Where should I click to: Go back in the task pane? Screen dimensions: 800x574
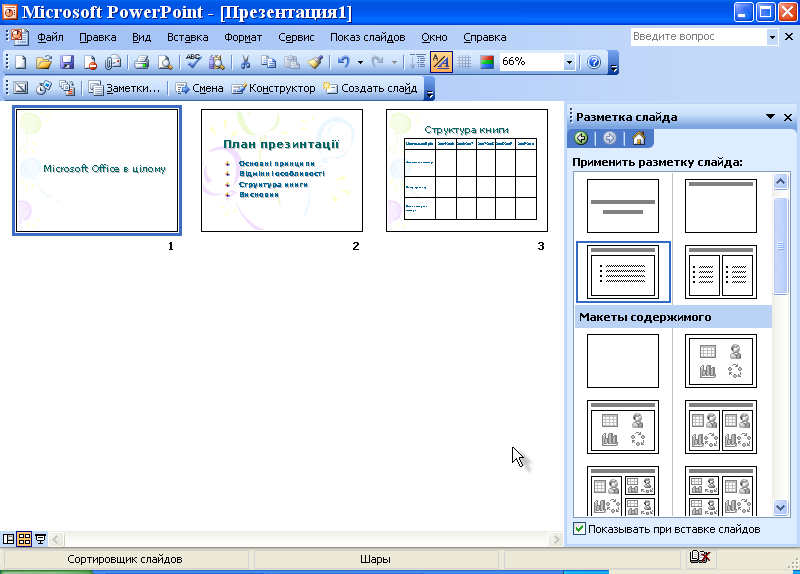581,138
